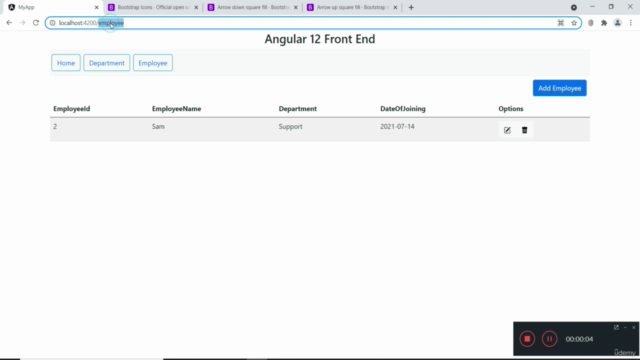
Task: Pause the screen recording
Action: (549, 339)
